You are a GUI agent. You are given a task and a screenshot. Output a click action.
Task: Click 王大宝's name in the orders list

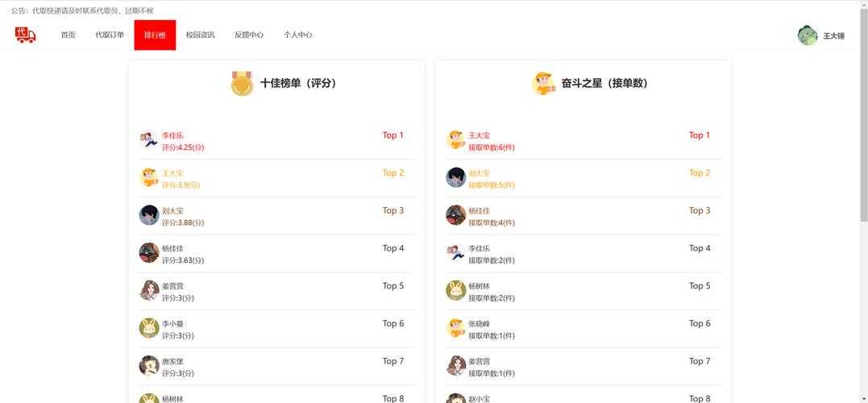(x=479, y=135)
